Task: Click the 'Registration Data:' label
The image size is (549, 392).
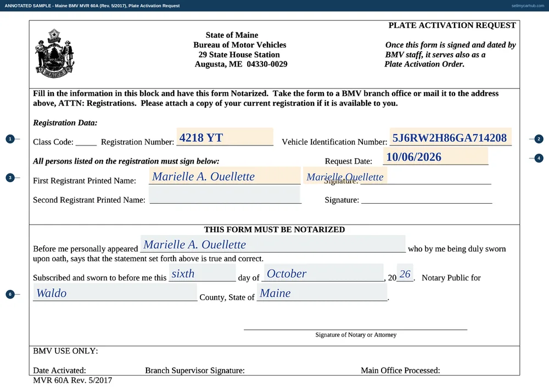Action: [x=65, y=122]
